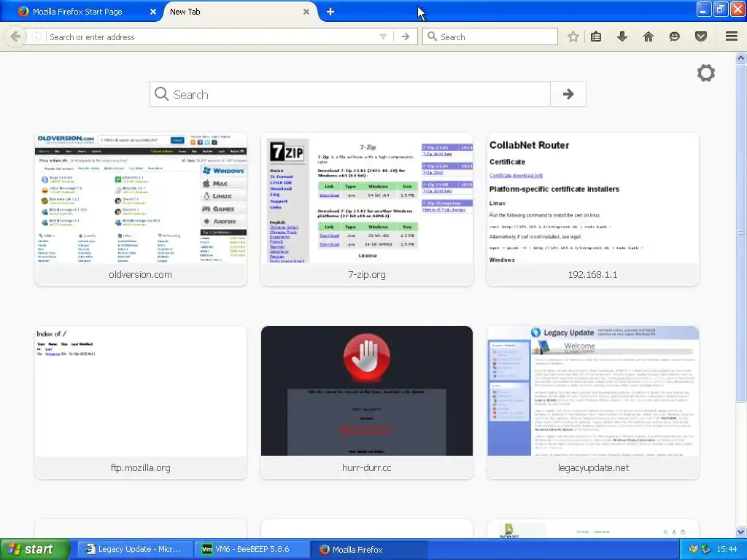
Task: Switch to Legacy Update taskbar window
Action: coord(135,550)
